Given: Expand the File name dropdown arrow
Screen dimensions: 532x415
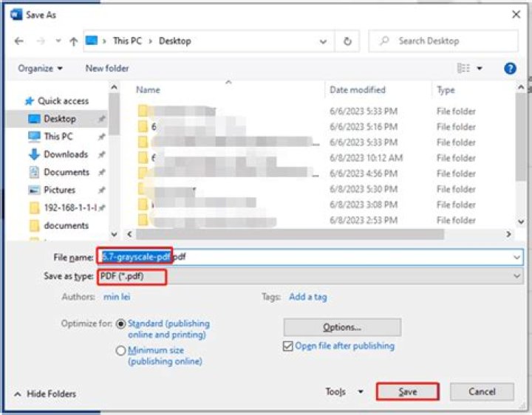Looking at the screenshot, I should (516, 257).
